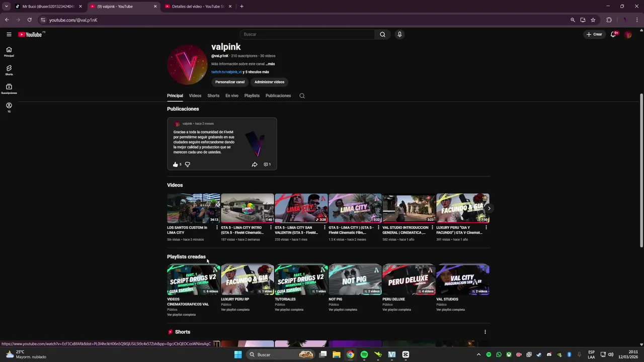644x362 pixels.
Task: Click the search magnifier button
Action: pyautogui.click(x=382, y=34)
